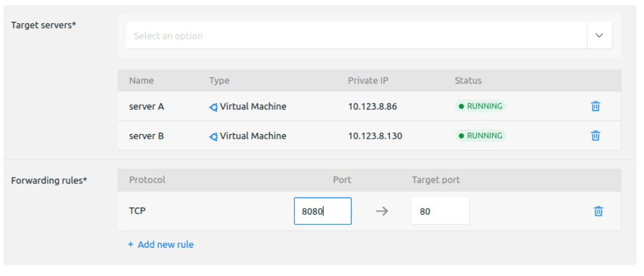This screenshot has height=276, width=644.
Task: Delete server A from target servers
Action: pyautogui.click(x=595, y=106)
